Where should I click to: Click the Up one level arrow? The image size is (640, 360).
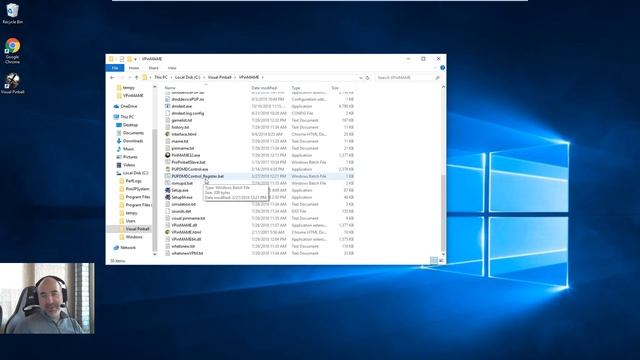click(x=136, y=78)
